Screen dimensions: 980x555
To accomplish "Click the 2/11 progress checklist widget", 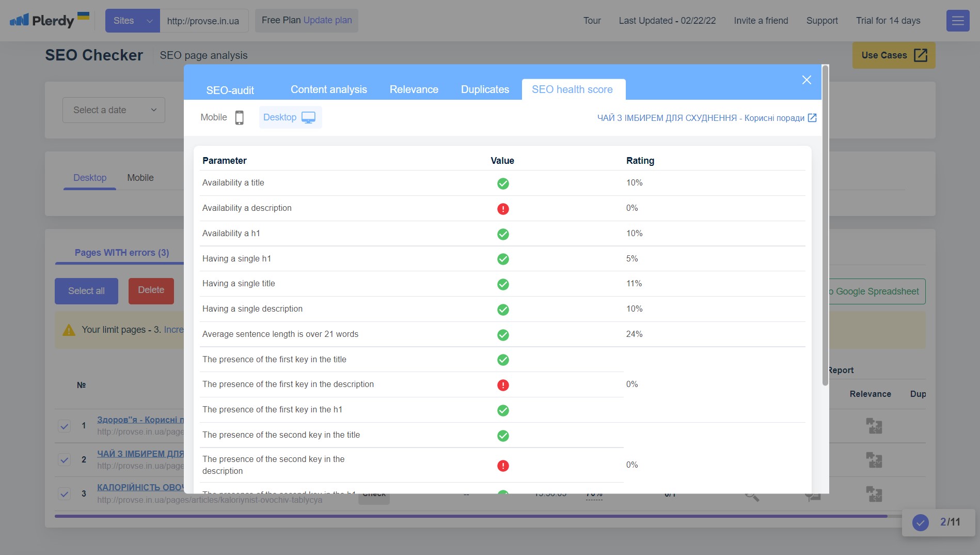I will (938, 522).
